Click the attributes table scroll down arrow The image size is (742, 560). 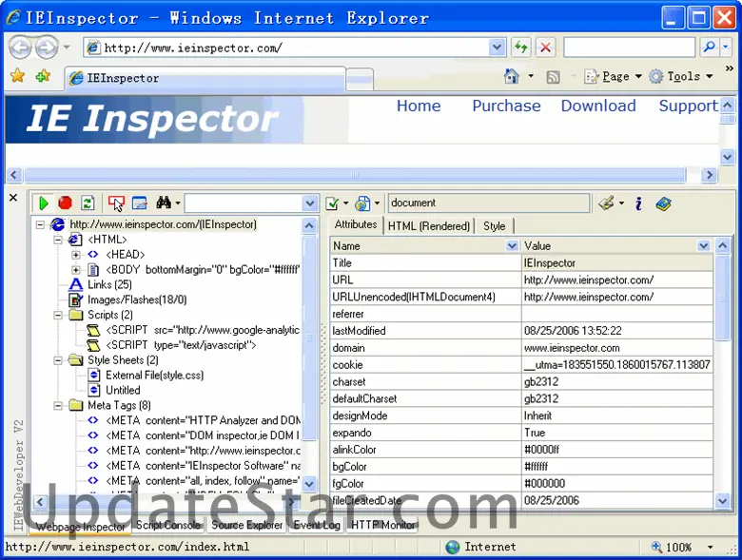[x=722, y=501]
